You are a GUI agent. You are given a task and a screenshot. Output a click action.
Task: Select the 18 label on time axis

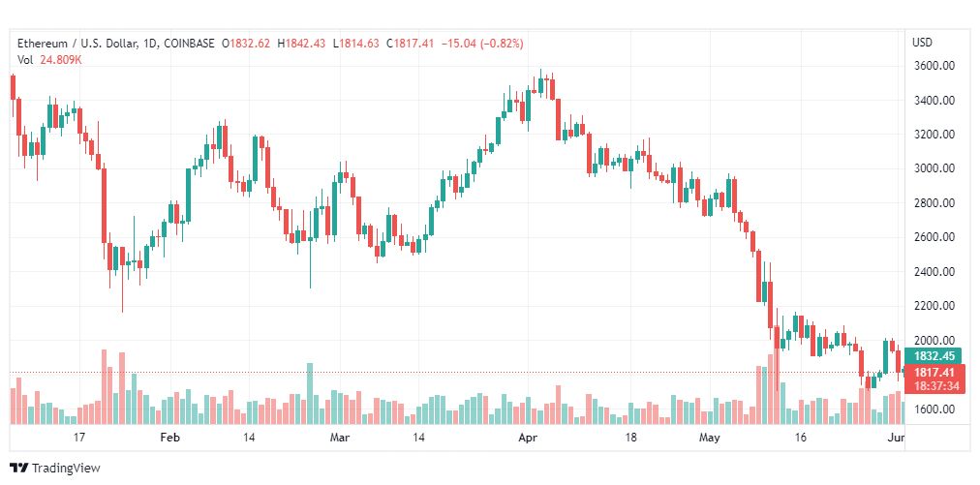[x=631, y=438]
